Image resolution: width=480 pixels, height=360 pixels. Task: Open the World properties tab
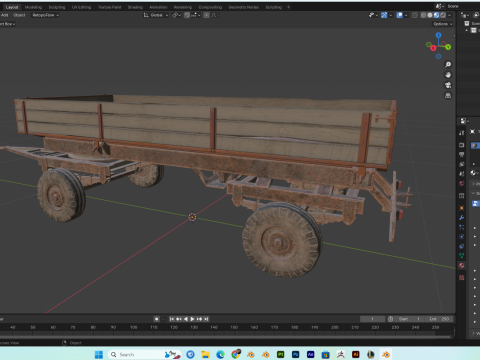point(462,184)
